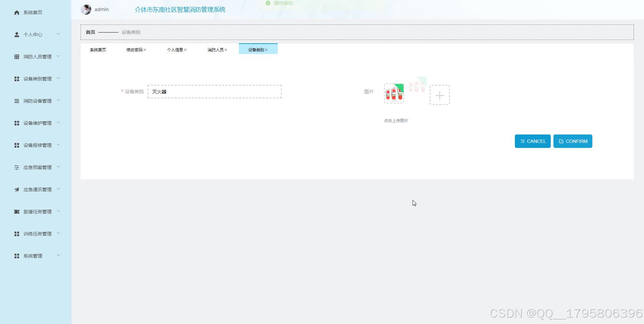
Task: Select the person icon next to 个人中心
Action: click(x=16, y=34)
